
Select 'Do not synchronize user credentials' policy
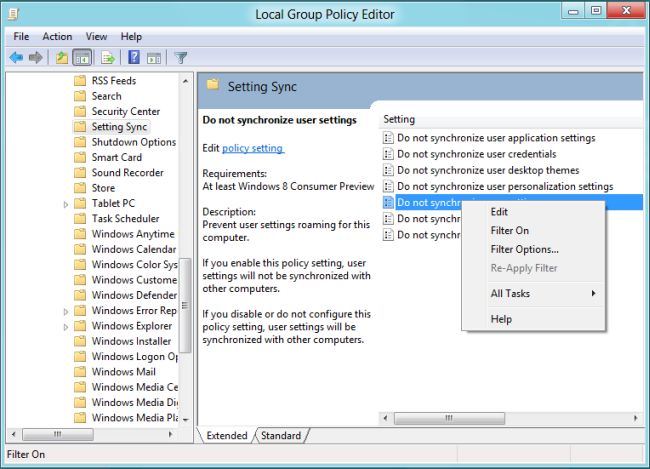(x=477, y=154)
